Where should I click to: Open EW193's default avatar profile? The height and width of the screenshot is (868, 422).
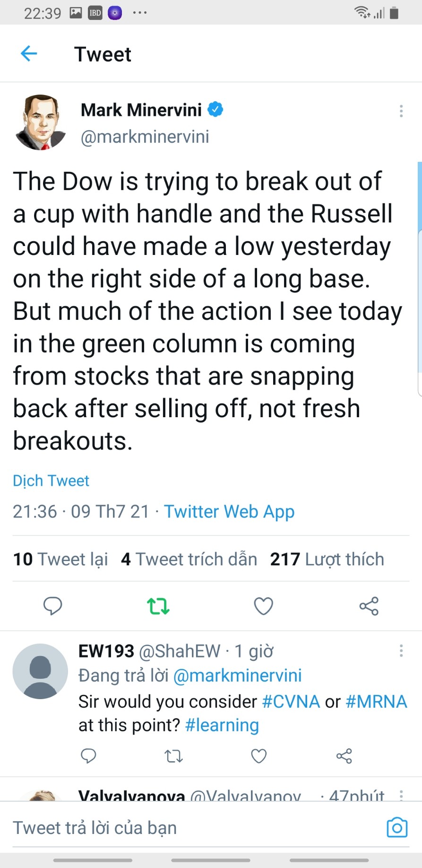coord(40,671)
